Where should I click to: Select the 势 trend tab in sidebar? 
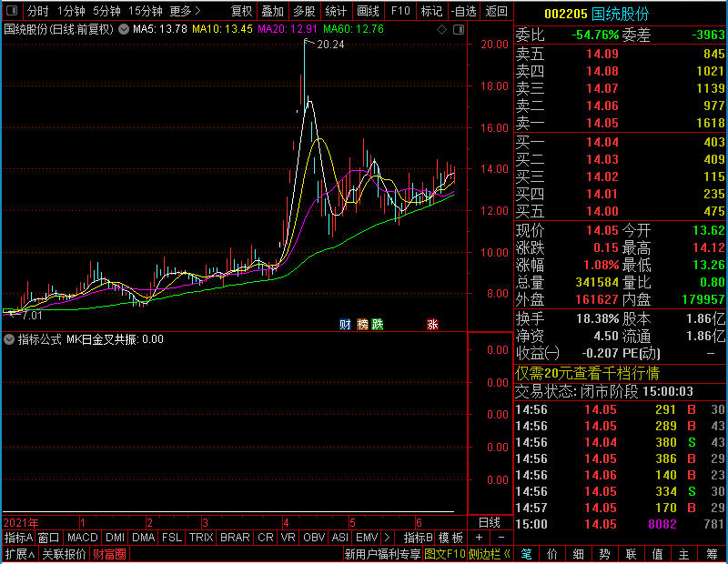[x=604, y=554]
